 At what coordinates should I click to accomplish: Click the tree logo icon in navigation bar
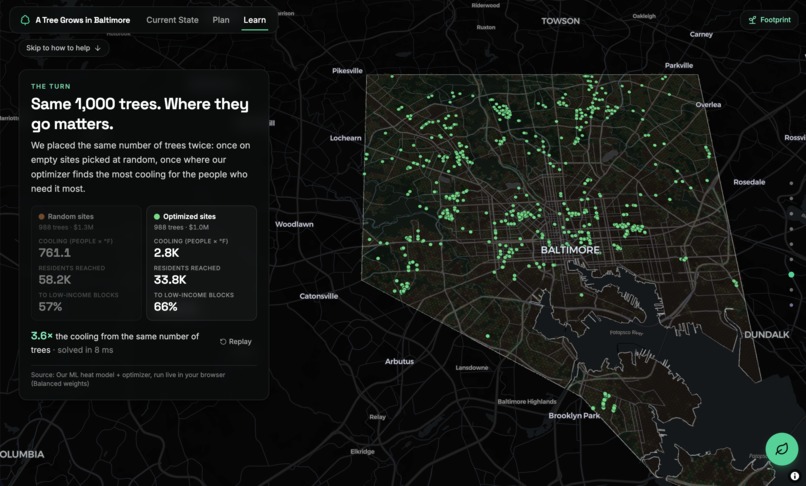click(x=25, y=20)
